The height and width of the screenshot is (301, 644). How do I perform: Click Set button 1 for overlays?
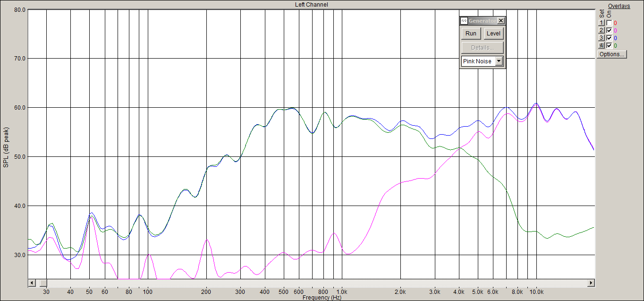pyautogui.click(x=602, y=23)
